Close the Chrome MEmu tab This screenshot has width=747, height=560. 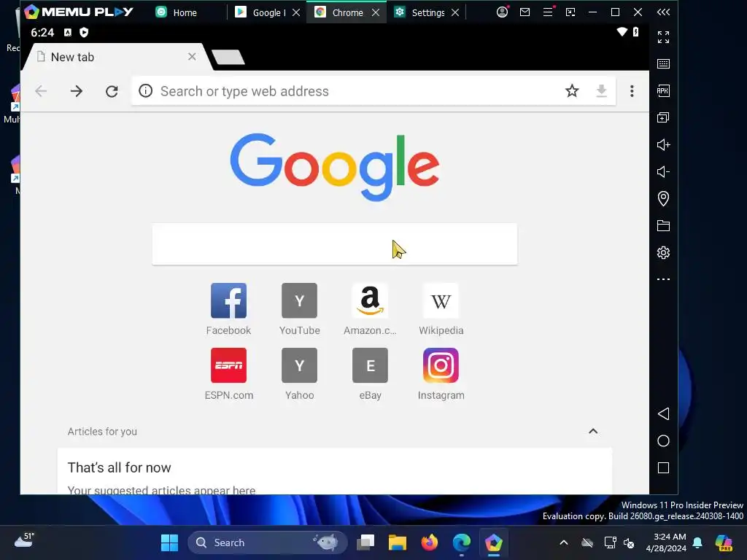[x=376, y=12]
